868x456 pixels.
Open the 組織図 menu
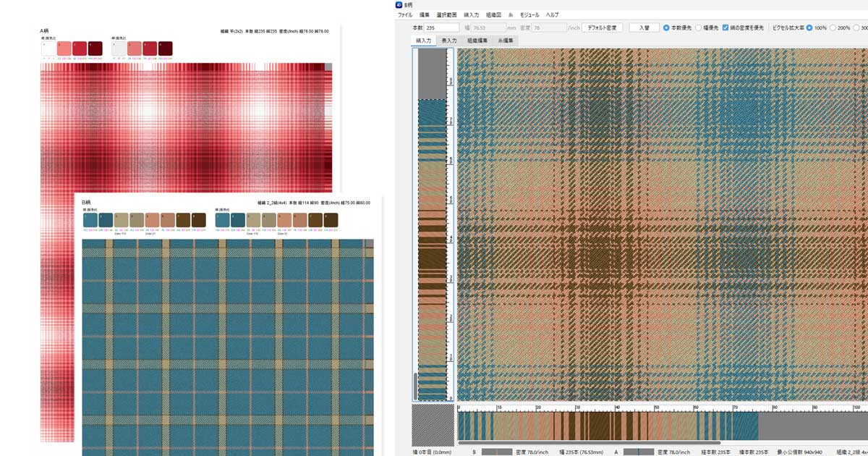[493, 14]
